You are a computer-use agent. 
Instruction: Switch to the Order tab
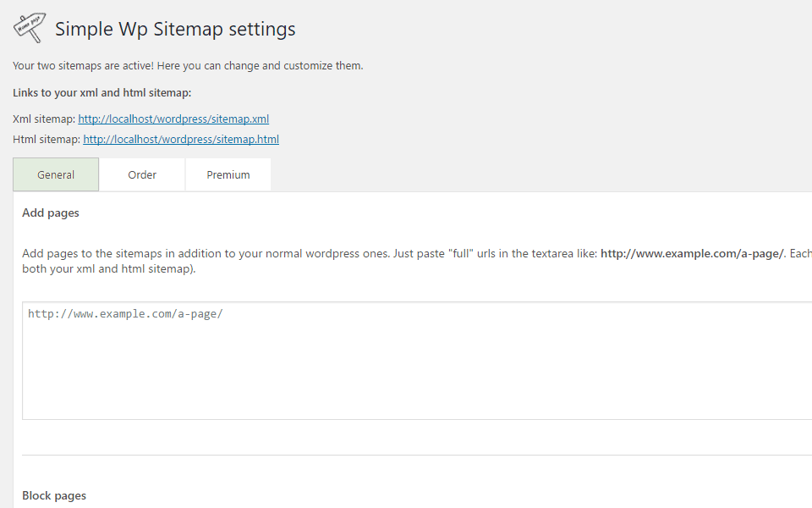[x=142, y=175]
